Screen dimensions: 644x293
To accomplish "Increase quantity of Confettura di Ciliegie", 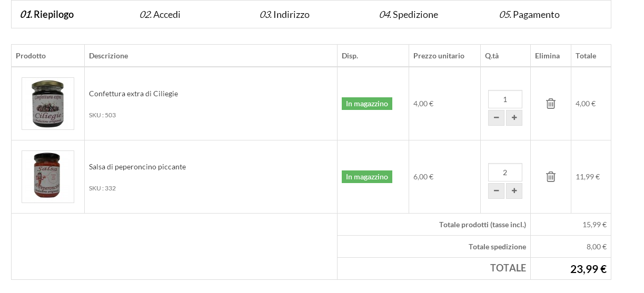I will (x=514, y=118).
